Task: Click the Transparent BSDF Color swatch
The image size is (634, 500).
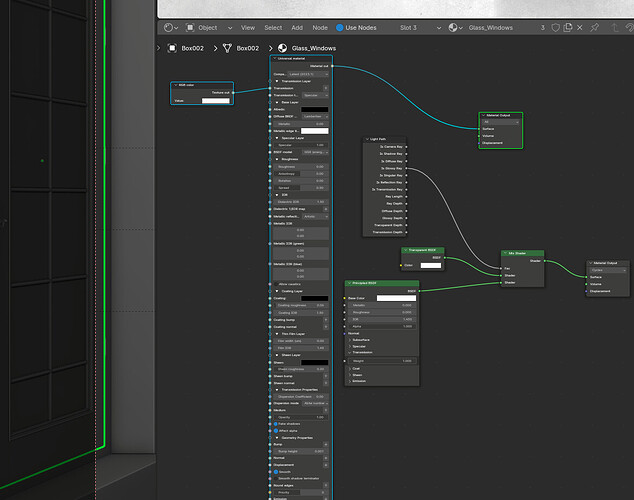Action: click(431, 265)
